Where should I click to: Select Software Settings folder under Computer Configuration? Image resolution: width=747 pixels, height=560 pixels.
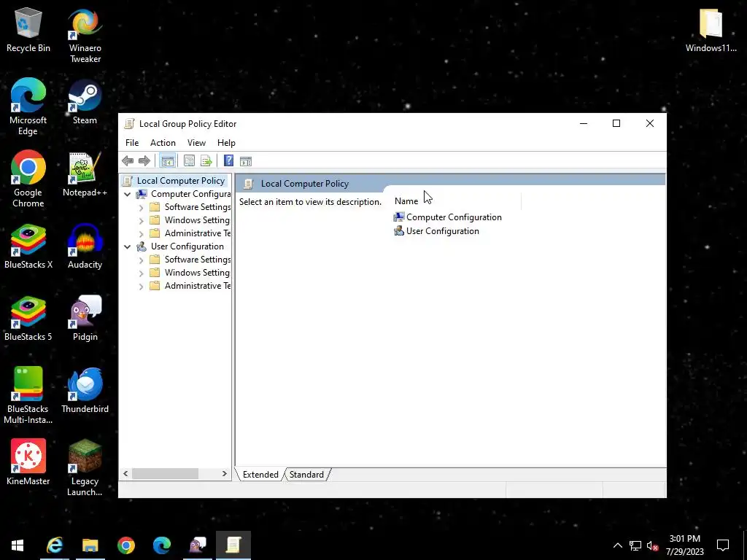point(197,206)
